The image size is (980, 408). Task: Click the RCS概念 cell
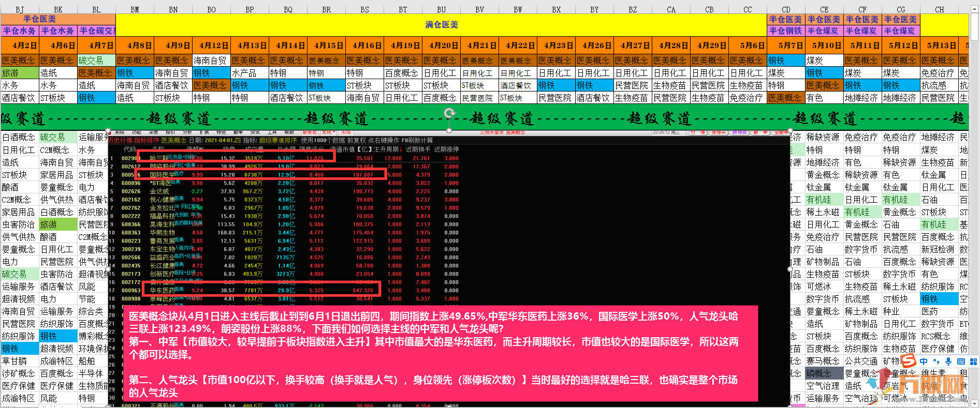pyautogui.click(x=939, y=336)
